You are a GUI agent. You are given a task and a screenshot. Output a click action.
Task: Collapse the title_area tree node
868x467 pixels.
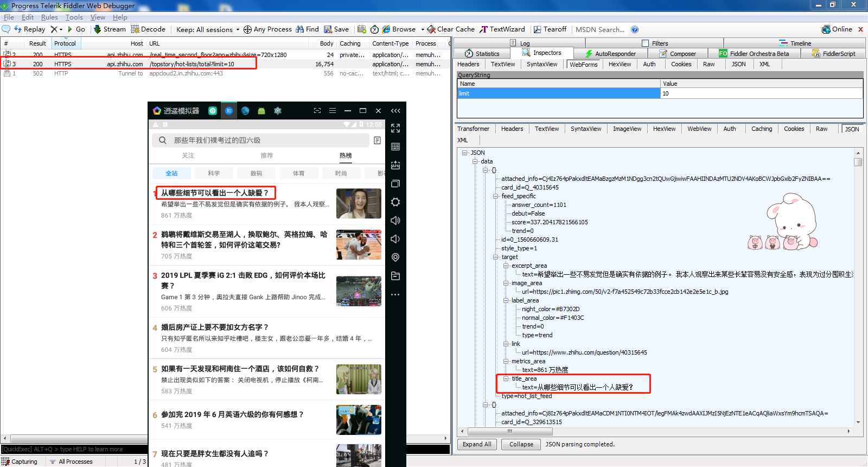(x=506, y=378)
